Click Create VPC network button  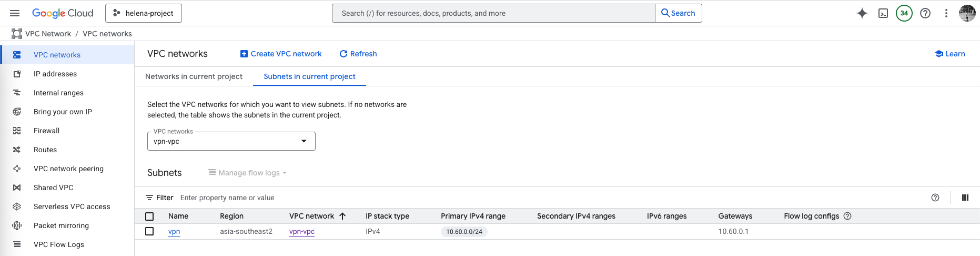coord(281,54)
